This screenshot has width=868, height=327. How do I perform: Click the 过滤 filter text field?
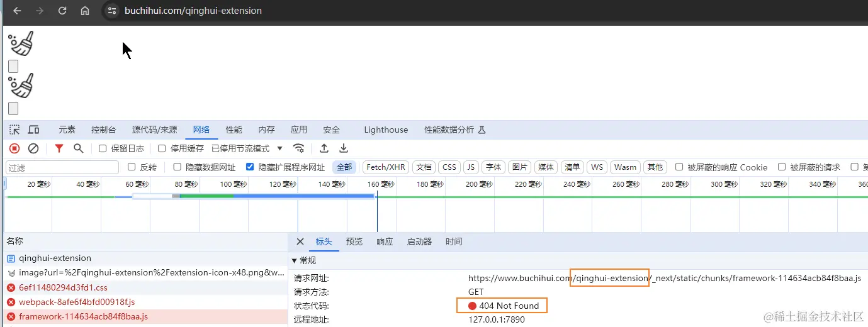[x=62, y=167]
